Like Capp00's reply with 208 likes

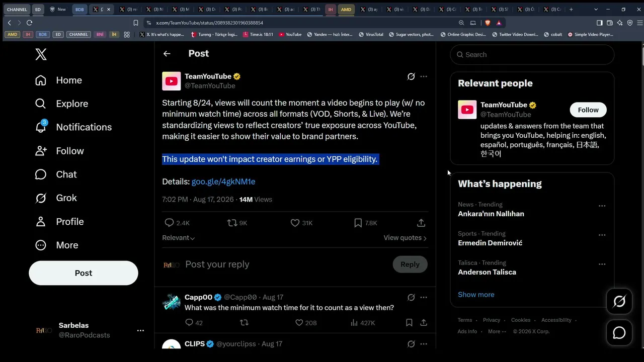coord(306,323)
